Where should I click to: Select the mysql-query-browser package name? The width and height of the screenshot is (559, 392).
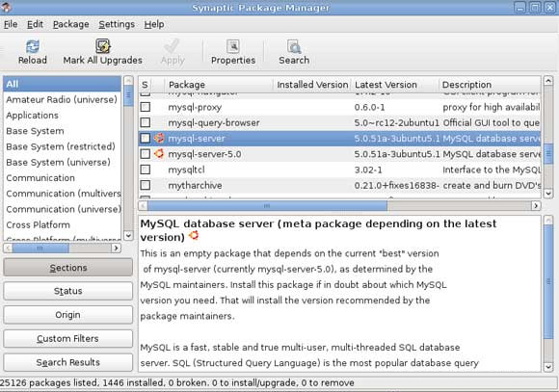click(x=214, y=123)
